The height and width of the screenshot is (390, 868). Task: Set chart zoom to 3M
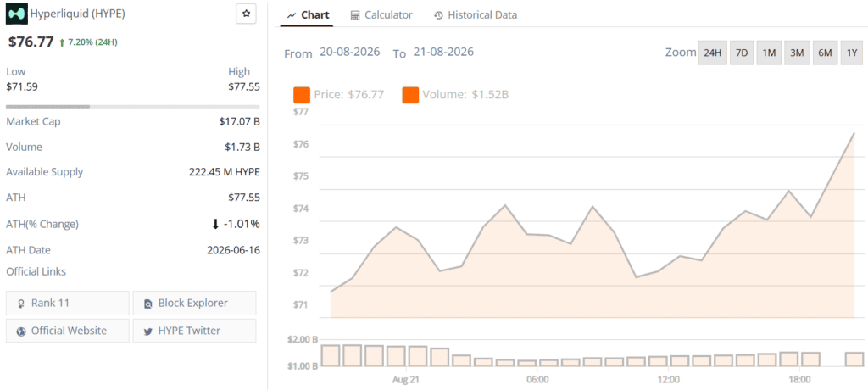pyautogui.click(x=797, y=53)
